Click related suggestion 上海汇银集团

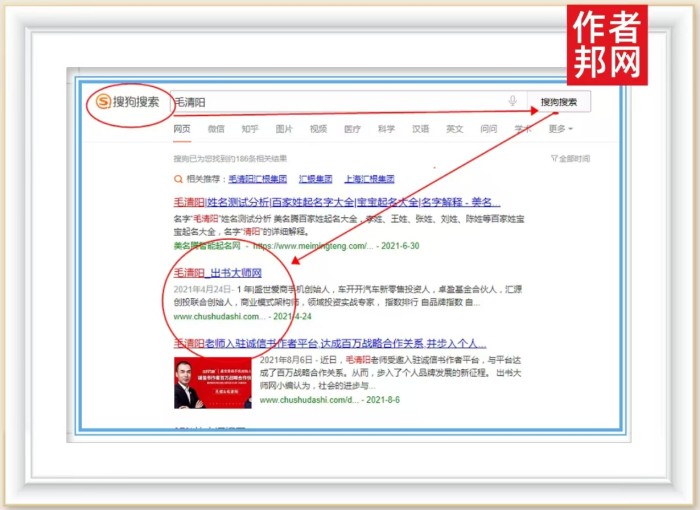click(x=369, y=180)
